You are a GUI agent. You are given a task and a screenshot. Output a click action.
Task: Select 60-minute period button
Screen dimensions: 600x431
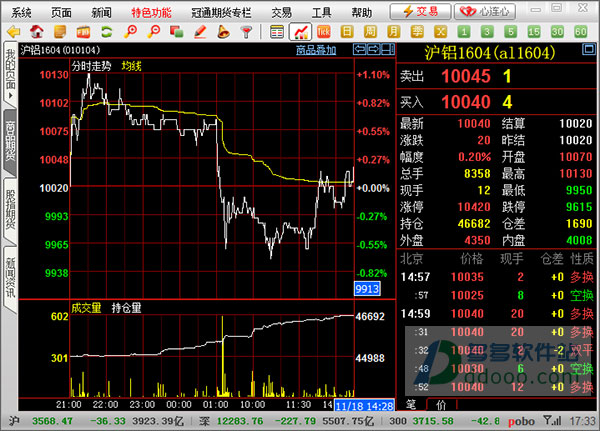coord(580,31)
